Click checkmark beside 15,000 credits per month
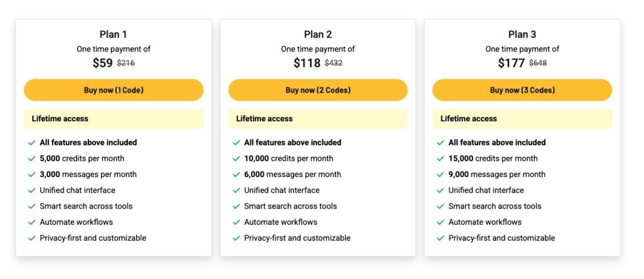 click(x=441, y=159)
